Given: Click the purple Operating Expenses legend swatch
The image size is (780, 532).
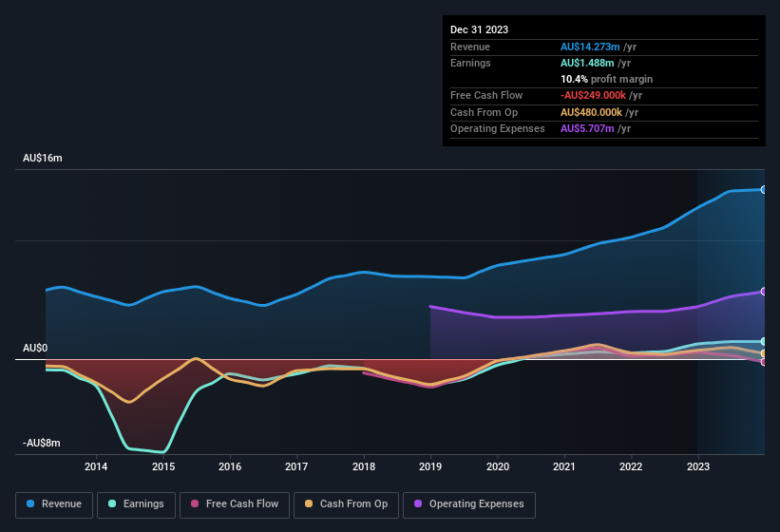Looking at the screenshot, I should tap(418, 504).
